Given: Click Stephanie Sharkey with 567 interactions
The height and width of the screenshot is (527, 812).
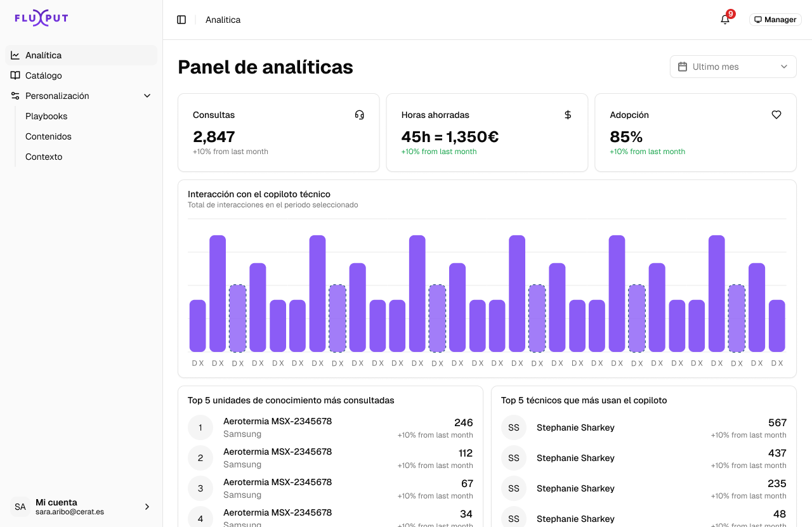Looking at the screenshot, I should (575, 427).
